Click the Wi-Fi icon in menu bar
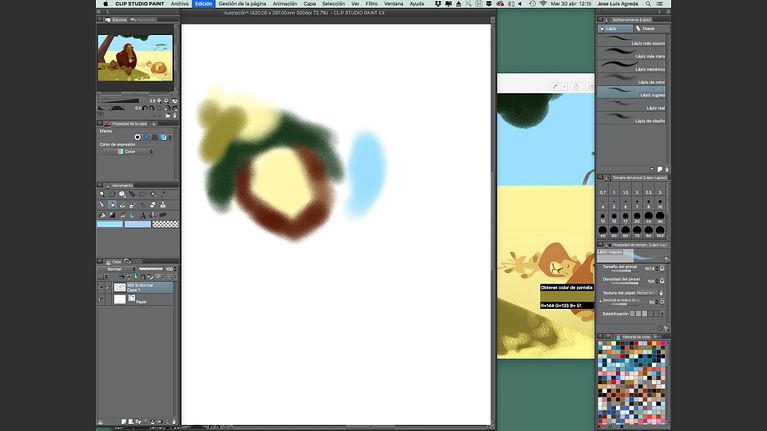This screenshot has width=767, height=431. pyautogui.click(x=544, y=4)
